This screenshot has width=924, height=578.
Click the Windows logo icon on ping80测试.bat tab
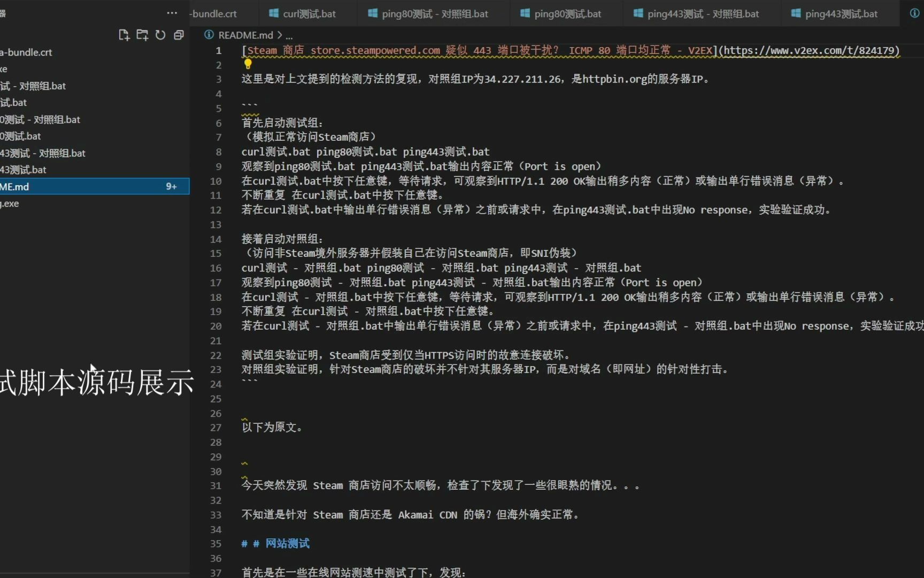click(524, 13)
